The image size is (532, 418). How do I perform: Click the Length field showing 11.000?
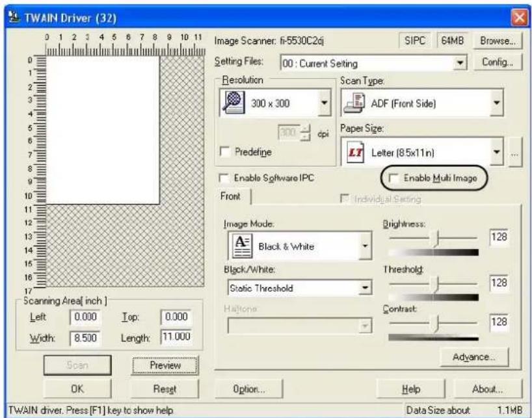(x=176, y=337)
